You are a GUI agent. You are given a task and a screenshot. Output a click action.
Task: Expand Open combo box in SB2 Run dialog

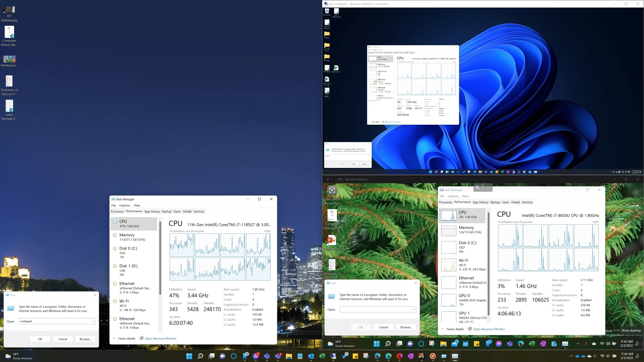[414, 309]
